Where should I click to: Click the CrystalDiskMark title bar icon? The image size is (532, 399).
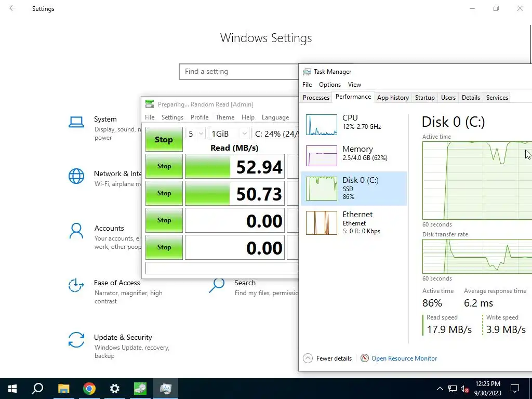click(x=149, y=104)
